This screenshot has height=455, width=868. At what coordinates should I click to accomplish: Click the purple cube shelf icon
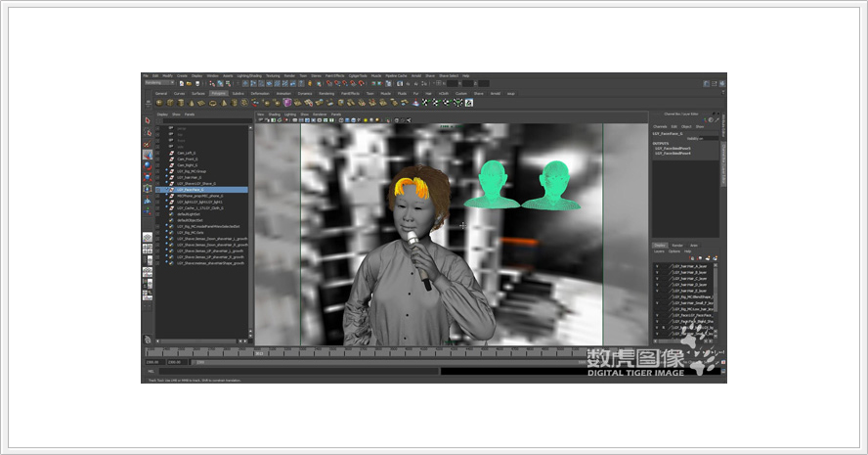(287, 103)
